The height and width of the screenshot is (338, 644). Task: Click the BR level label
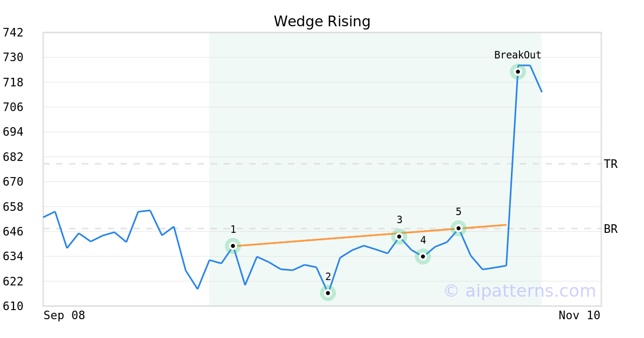point(611,229)
